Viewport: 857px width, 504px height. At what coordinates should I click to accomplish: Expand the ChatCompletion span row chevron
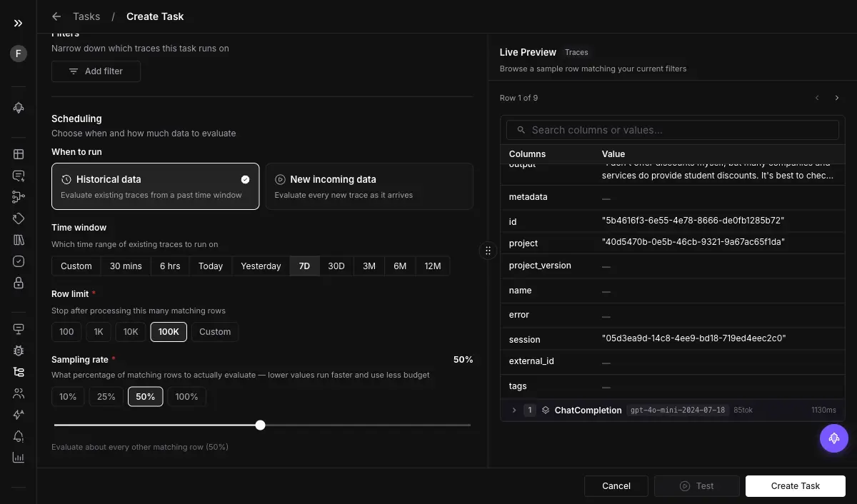pos(513,410)
